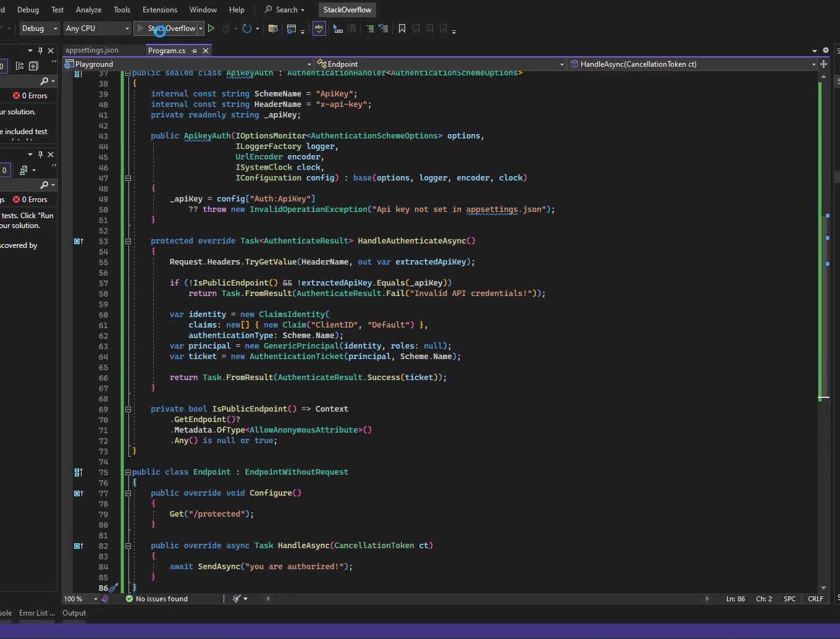Click the bookmark icon in toolbar
840x639 pixels.
(402, 28)
